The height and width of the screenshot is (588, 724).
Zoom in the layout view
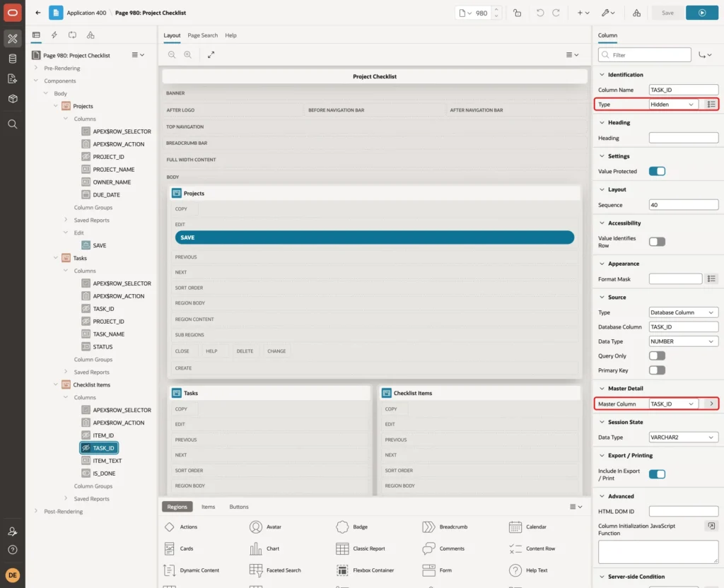pos(188,54)
